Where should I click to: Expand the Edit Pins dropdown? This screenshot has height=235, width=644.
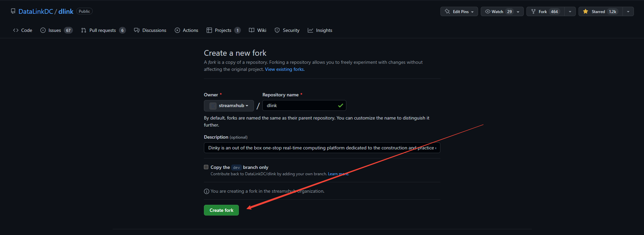click(x=459, y=11)
